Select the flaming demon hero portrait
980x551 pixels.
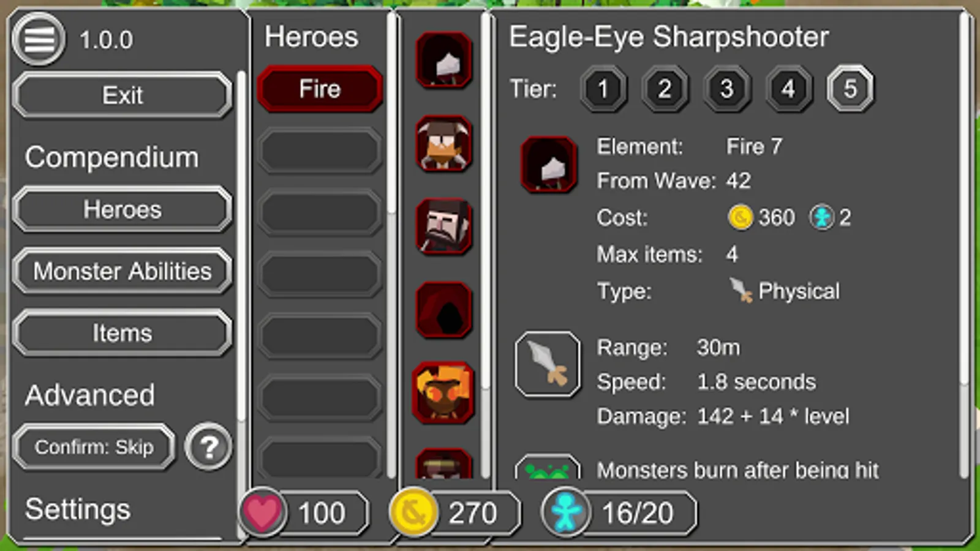[443, 393]
